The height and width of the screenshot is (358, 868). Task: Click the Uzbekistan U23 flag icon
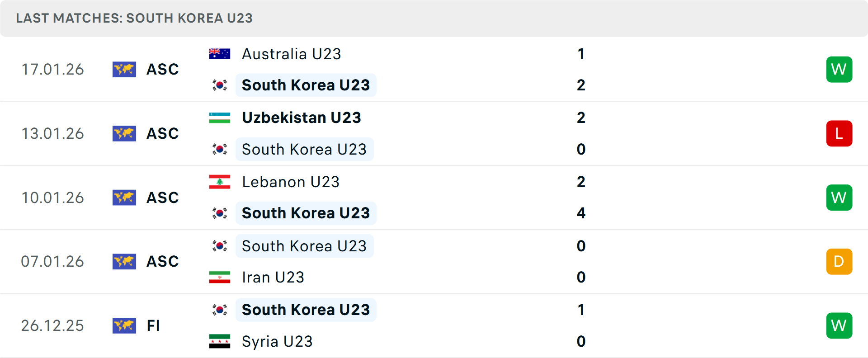[220, 118]
